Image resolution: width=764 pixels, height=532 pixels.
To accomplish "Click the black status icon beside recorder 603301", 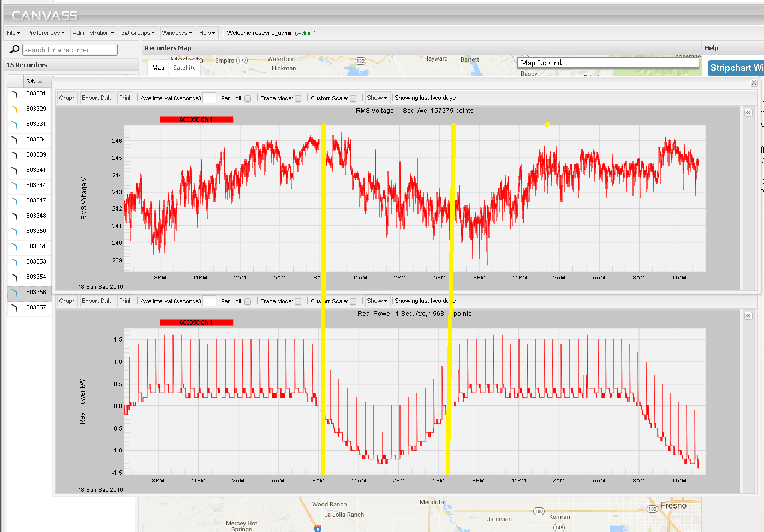I will (15, 93).
